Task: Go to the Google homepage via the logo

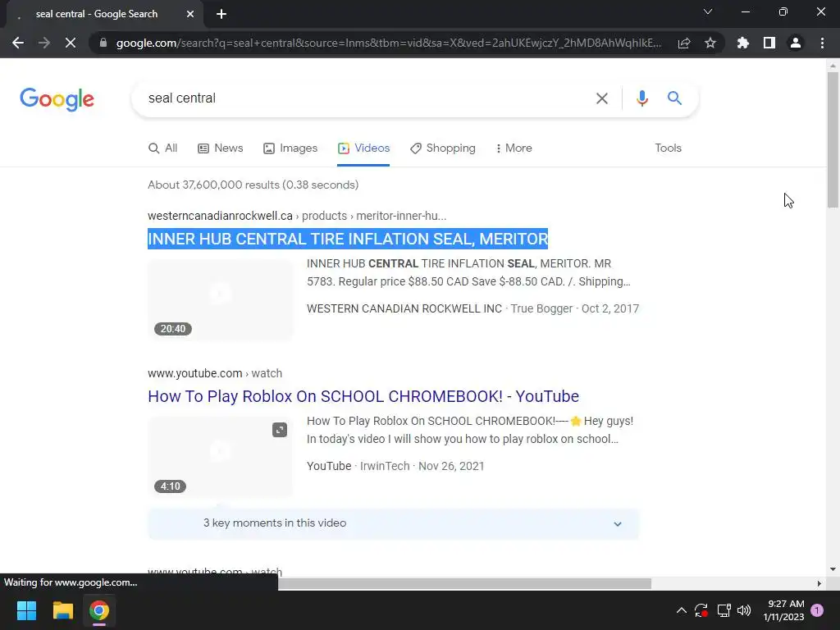Action: [x=57, y=99]
